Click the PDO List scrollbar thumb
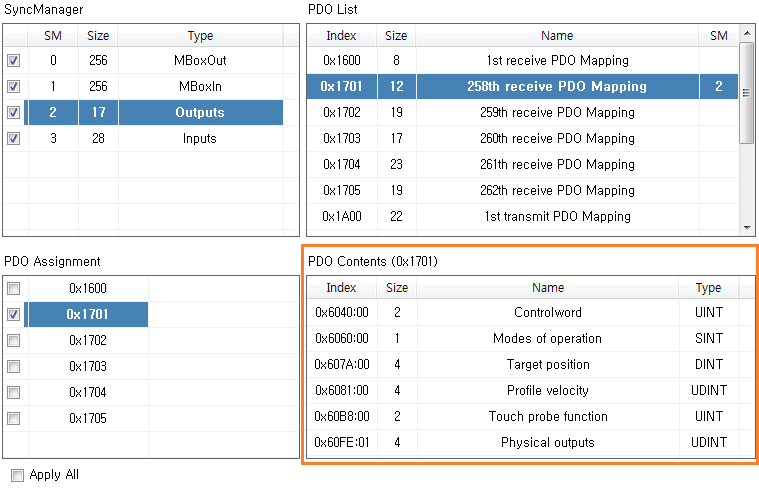 (745, 93)
